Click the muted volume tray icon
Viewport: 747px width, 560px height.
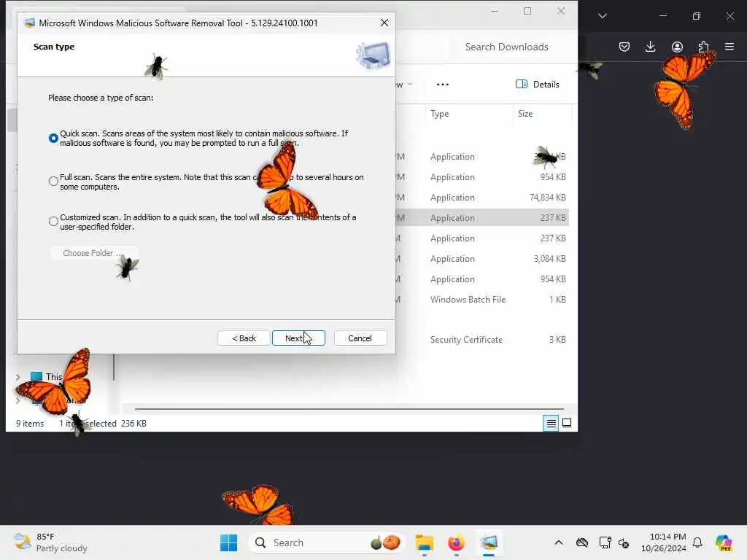(624, 542)
